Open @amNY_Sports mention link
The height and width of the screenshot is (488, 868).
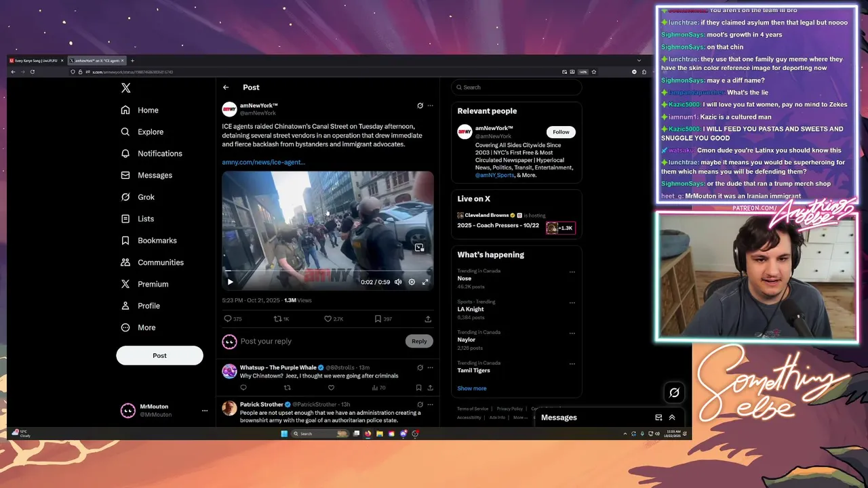point(495,175)
